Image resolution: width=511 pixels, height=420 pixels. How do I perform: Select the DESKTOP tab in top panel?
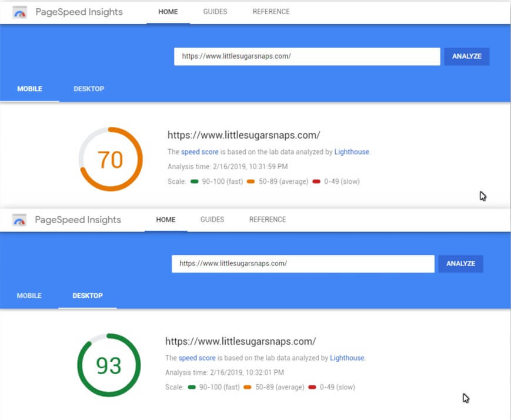[89, 89]
